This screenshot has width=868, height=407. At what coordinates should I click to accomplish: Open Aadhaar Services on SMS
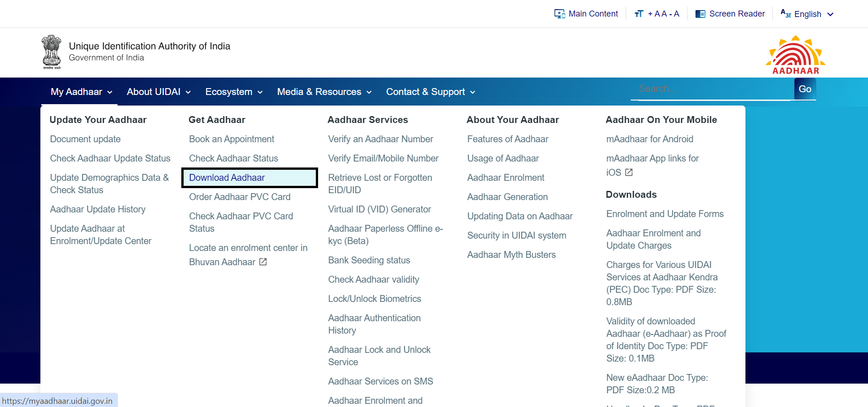[x=381, y=381]
